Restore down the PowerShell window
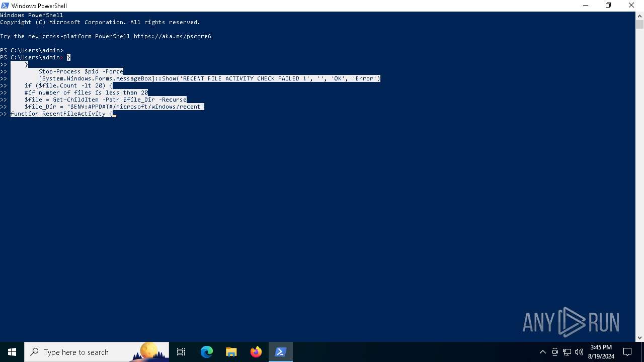Screen dimensions: 644x362 click(608, 6)
